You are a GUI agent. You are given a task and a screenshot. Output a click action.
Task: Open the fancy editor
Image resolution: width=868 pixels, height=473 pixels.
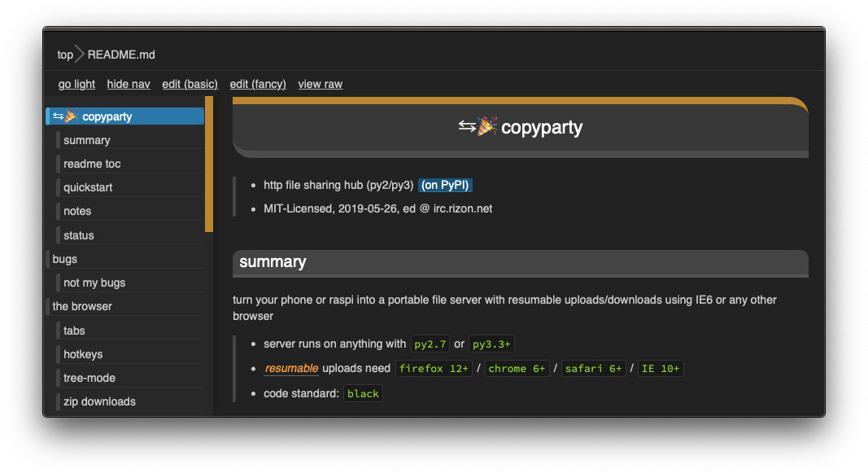click(x=258, y=84)
